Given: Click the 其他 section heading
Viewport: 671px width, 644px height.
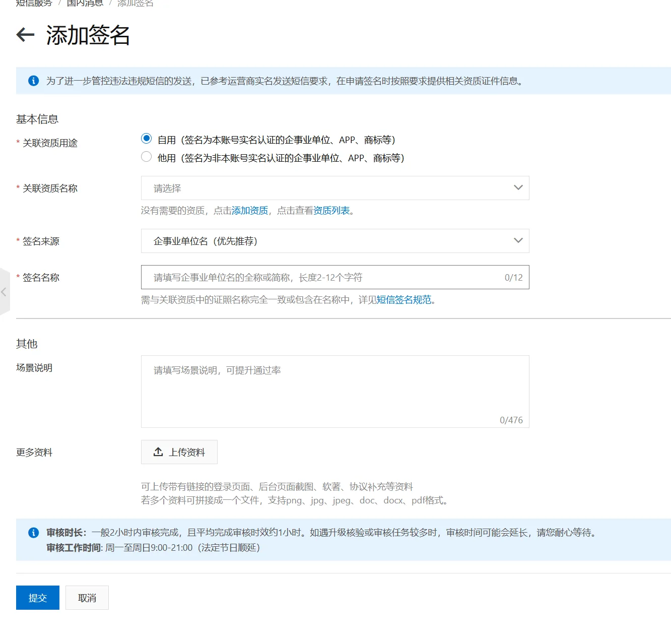Looking at the screenshot, I should (27, 344).
